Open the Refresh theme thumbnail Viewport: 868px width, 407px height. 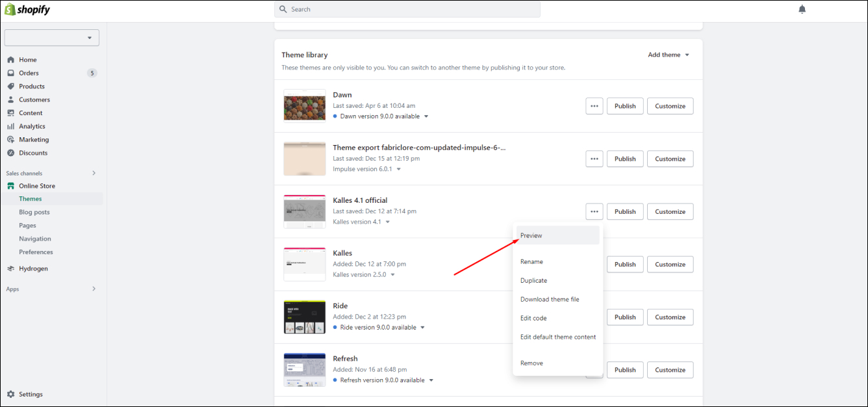pos(305,370)
